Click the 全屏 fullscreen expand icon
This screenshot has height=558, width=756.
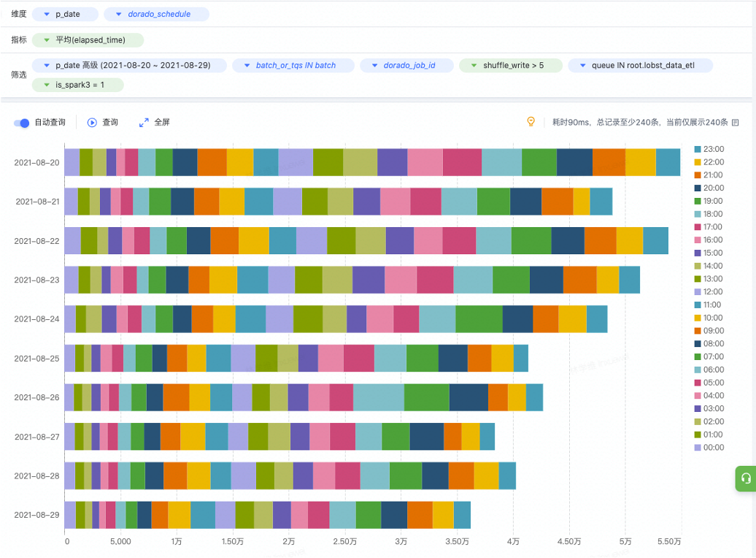point(144,123)
